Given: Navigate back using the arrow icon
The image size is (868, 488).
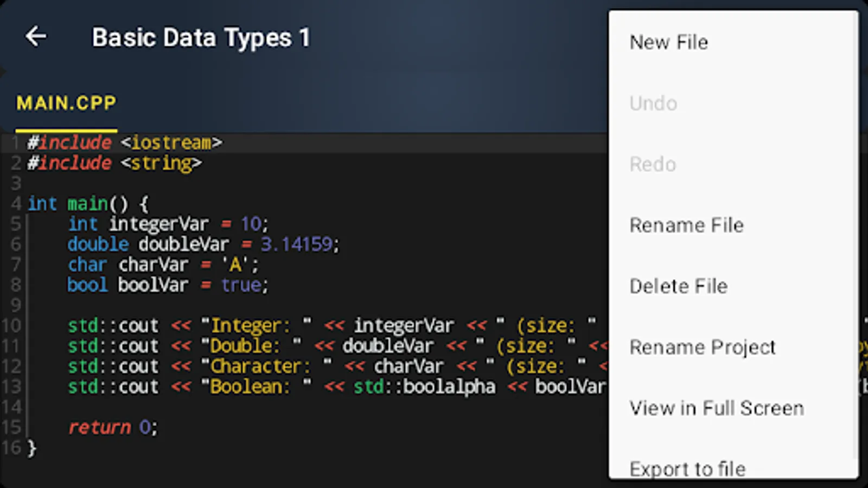Looking at the screenshot, I should pos(36,37).
